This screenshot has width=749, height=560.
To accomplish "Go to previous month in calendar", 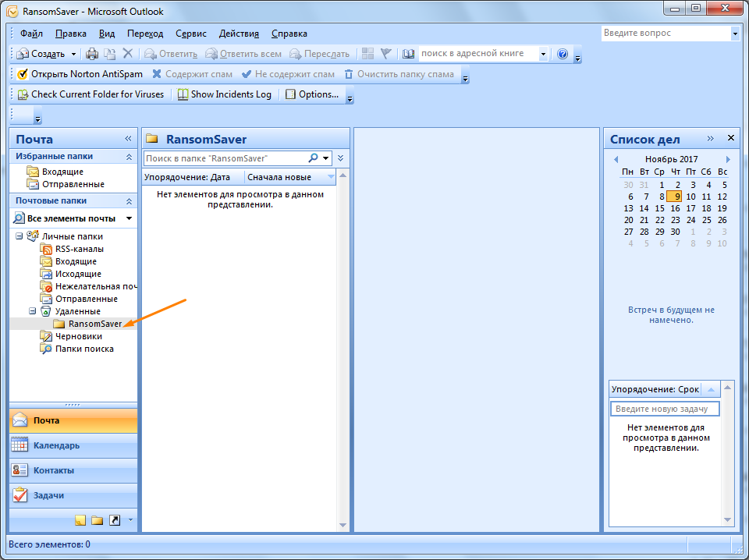I will (616, 159).
